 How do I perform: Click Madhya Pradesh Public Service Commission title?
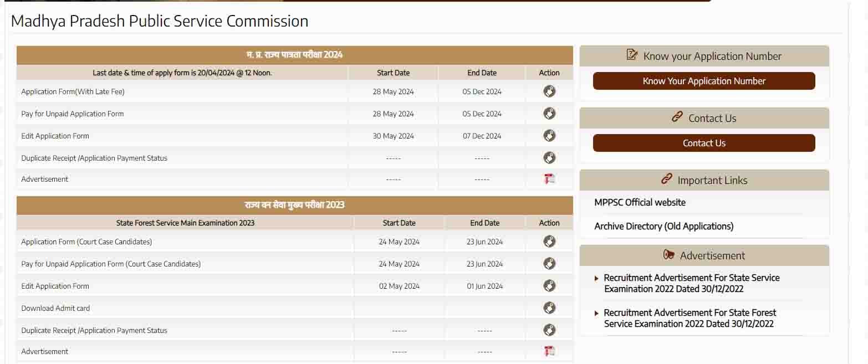point(160,21)
